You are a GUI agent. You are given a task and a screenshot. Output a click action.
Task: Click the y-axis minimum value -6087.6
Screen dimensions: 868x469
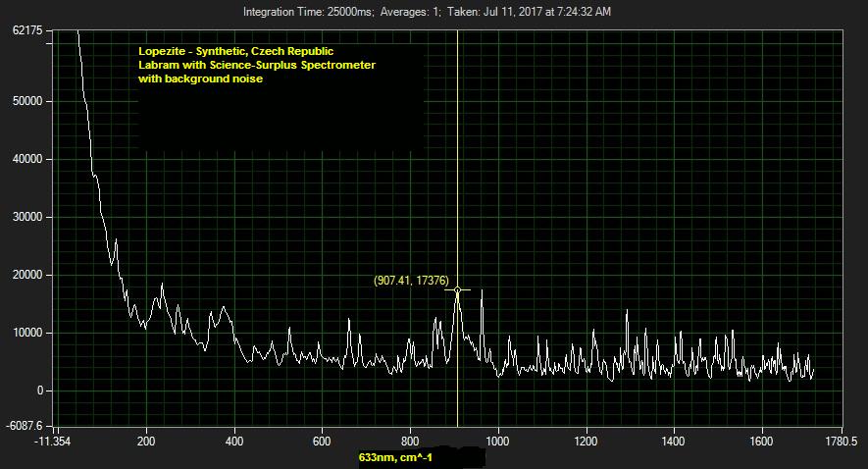tap(25, 426)
